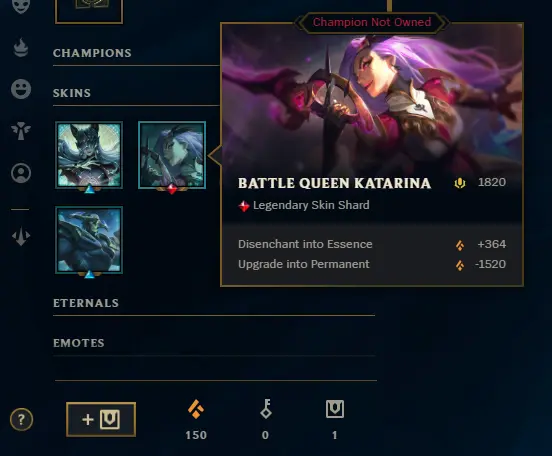Click the flame icon in the sidebar
Viewport: 552px width, 456px height.
pos(21,48)
